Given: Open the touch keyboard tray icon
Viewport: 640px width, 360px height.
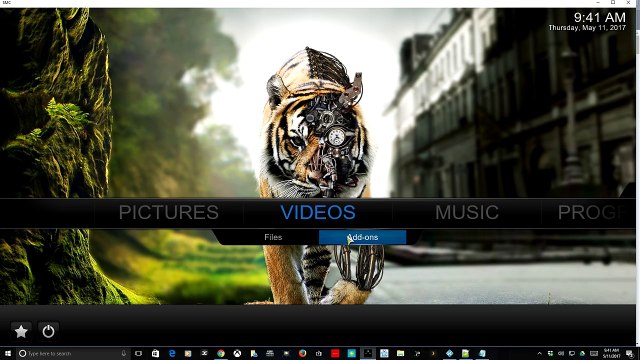Looking at the screenshot, I should point(594,353).
